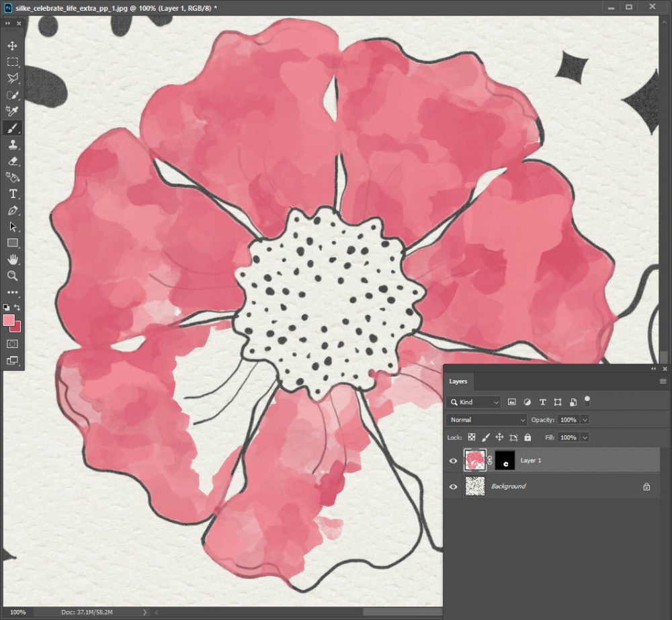The image size is (672, 620).
Task: Switch to the Hand tool
Action: click(x=12, y=259)
